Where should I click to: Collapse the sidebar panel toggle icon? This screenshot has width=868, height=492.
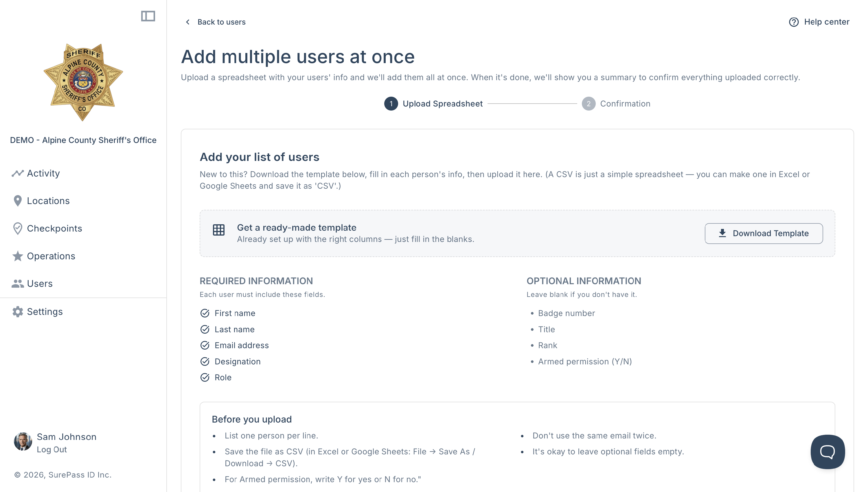coord(148,16)
